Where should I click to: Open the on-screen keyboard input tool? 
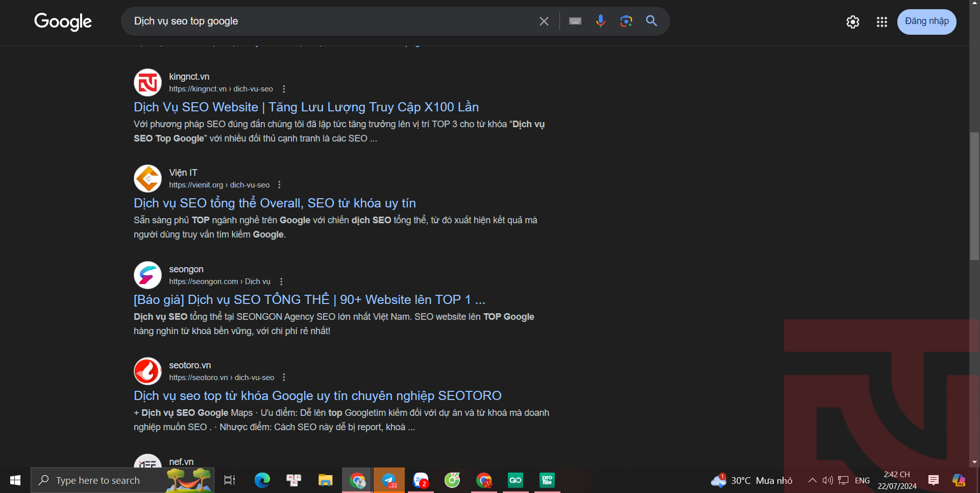pos(575,21)
